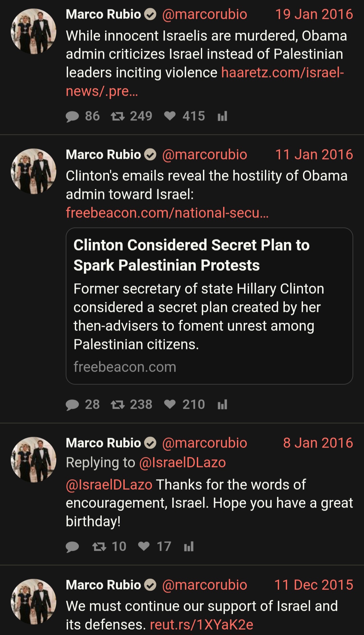The height and width of the screenshot is (635, 364).
Task: Open the 8 Jan 2016 tweet date
Action: [318, 443]
